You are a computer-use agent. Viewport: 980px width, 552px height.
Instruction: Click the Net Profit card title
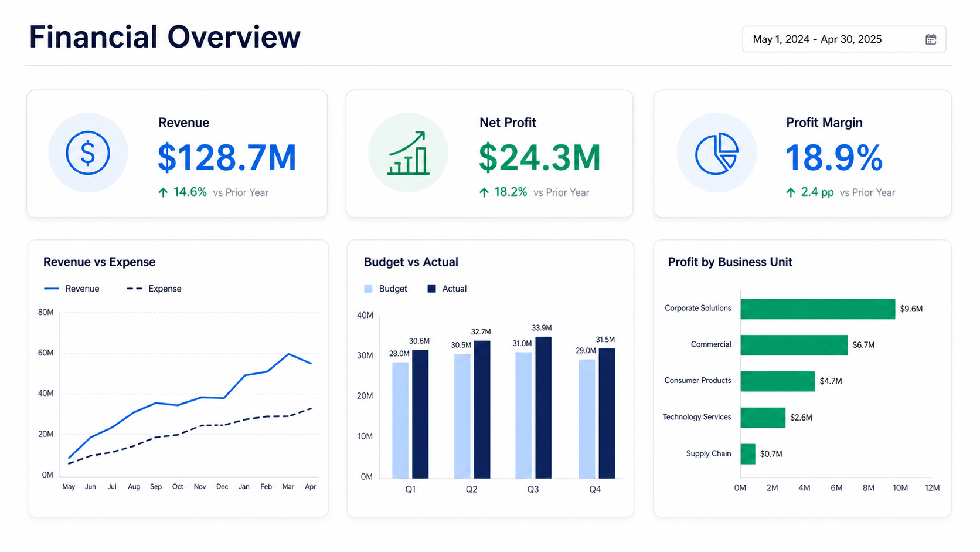click(x=508, y=123)
